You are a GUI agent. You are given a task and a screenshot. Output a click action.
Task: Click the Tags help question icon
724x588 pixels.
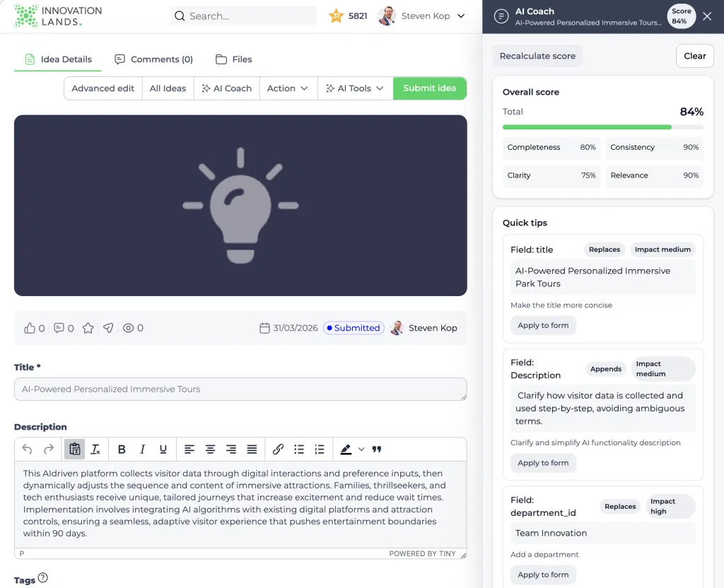point(43,578)
